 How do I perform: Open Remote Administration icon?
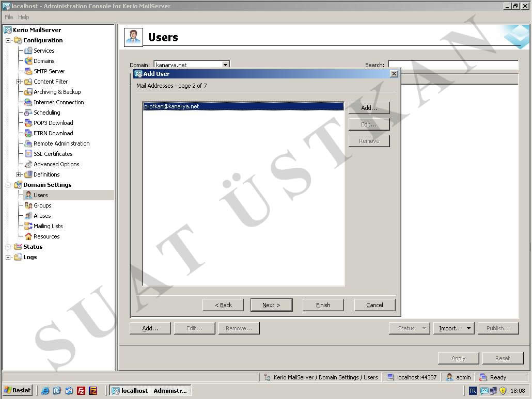click(28, 143)
